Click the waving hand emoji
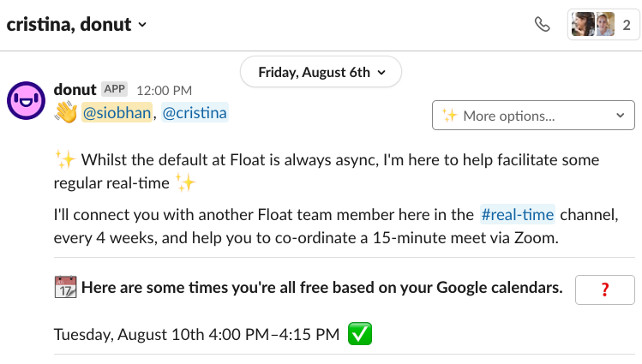This screenshot has height=364, width=642. pos(65,113)
